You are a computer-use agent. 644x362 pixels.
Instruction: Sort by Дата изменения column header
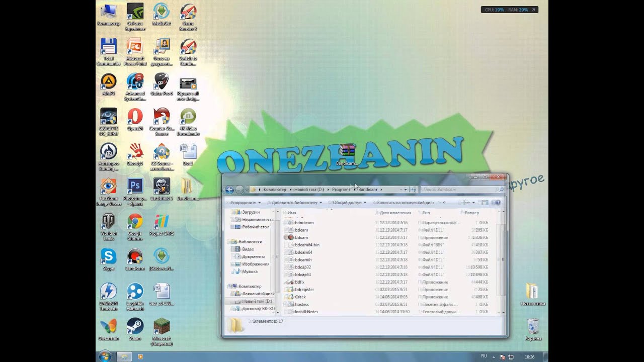tap(396, 213)
